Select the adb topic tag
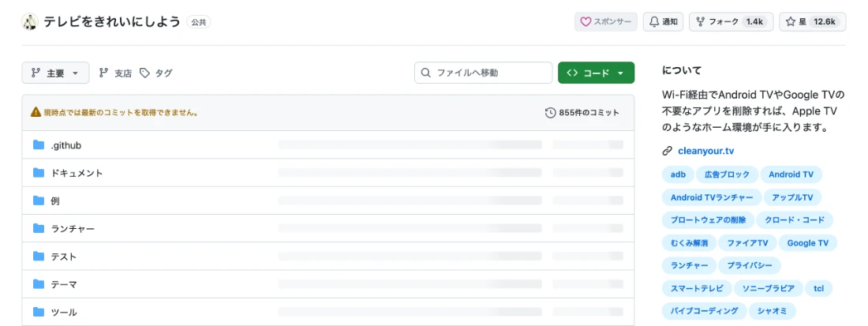The height and width of the screenshot is (326, 868). pyautogui.click(x=678, y=174)
